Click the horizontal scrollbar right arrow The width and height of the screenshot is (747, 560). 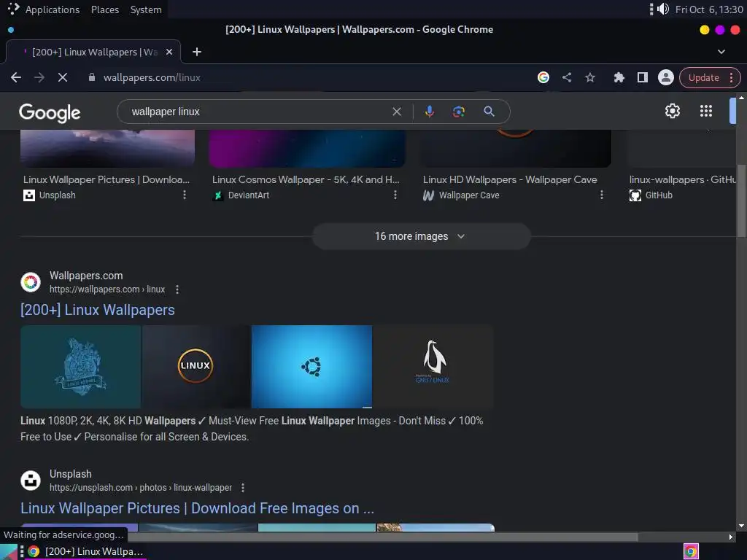731,537
